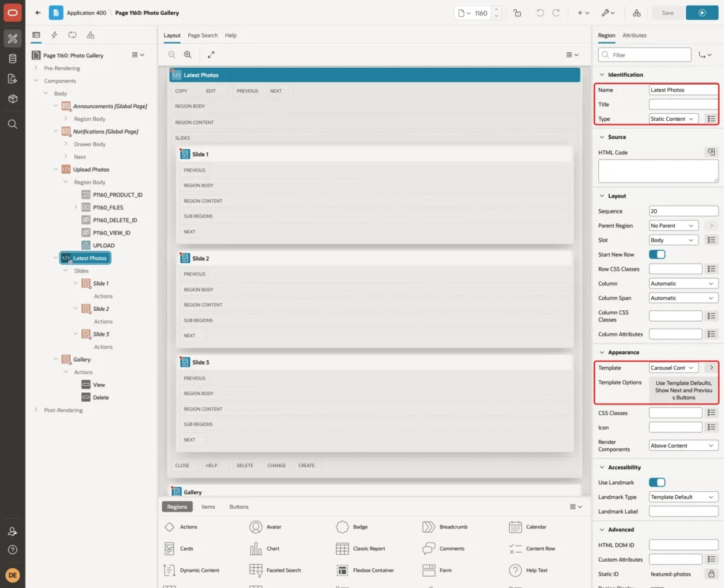Screen dimensions: 724x588
Task: Click the Template Options button
Action: coord(684,390)
